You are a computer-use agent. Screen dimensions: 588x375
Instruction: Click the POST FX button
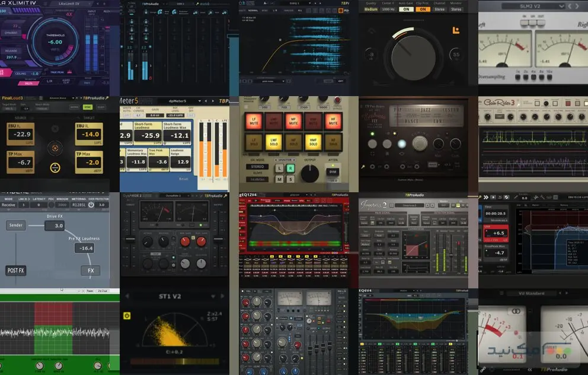[16, 270]
